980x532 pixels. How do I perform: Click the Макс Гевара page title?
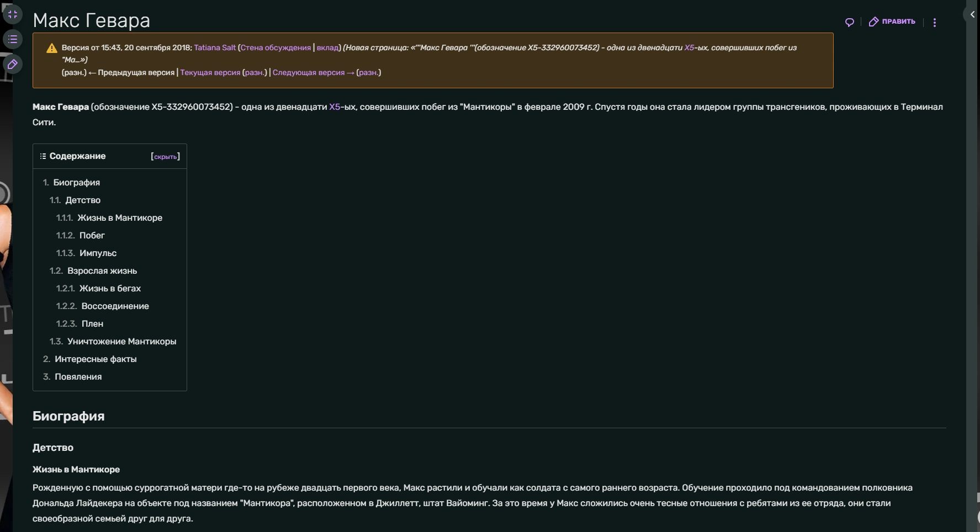tap(92, 20)
